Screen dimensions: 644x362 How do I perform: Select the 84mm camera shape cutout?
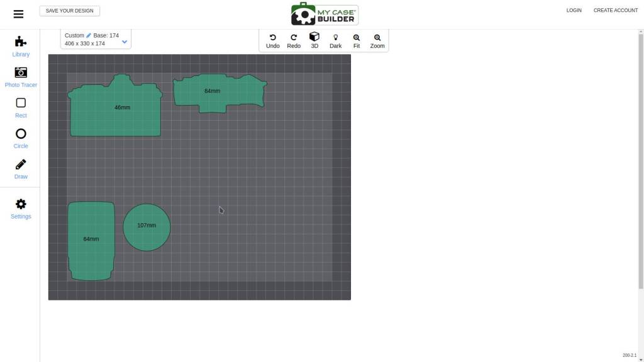coord(219,93)
